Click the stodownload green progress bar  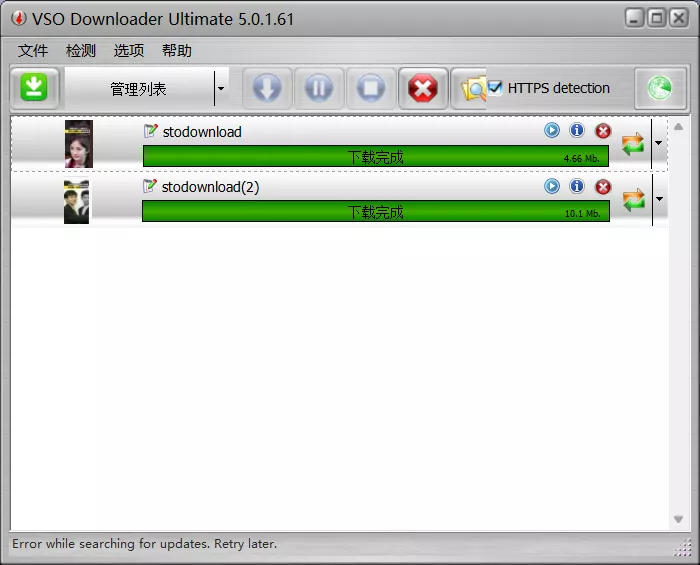coord(375,157)
